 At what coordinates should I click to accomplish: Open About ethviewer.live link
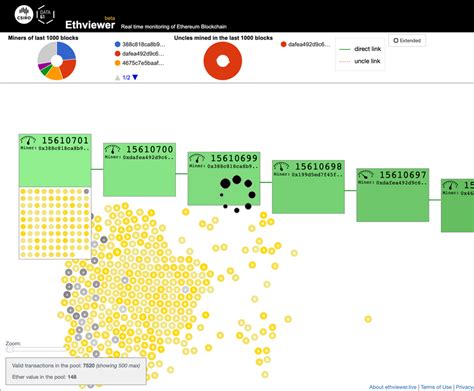[x=393, y=387]
